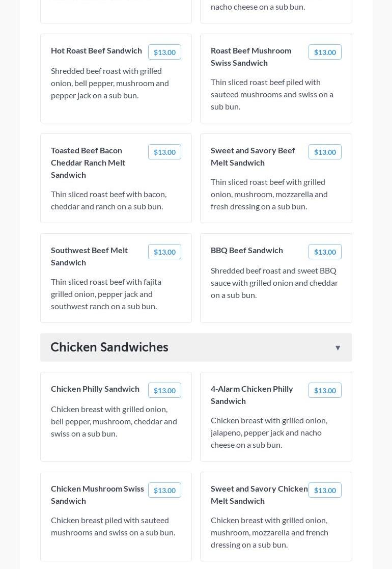Viewport: 392px width, 569px height.
Task: Click Southwest Beef Melt Sandwich price tag
Action: (x=164, y=252)
